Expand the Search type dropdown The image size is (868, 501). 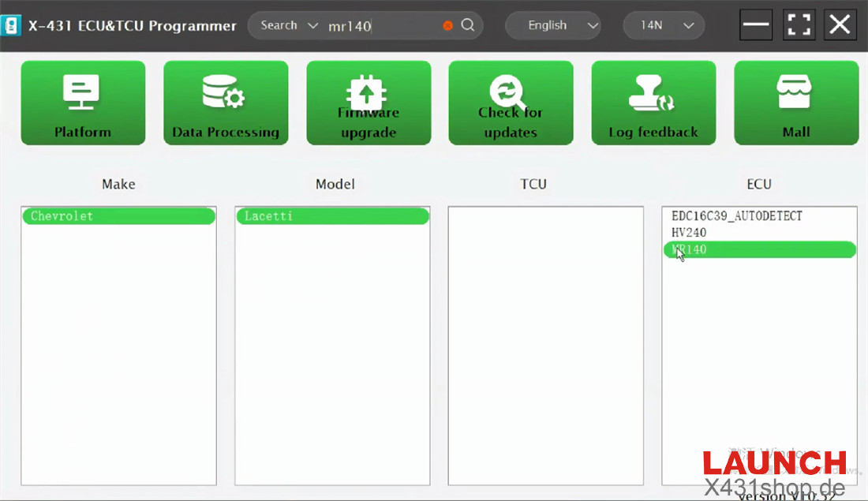click(288, 25)
